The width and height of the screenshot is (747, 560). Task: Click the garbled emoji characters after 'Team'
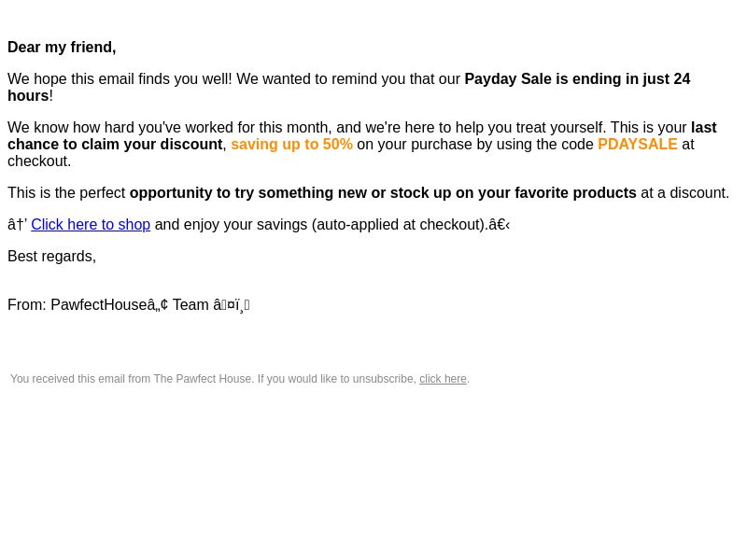[x=232, y=305]
